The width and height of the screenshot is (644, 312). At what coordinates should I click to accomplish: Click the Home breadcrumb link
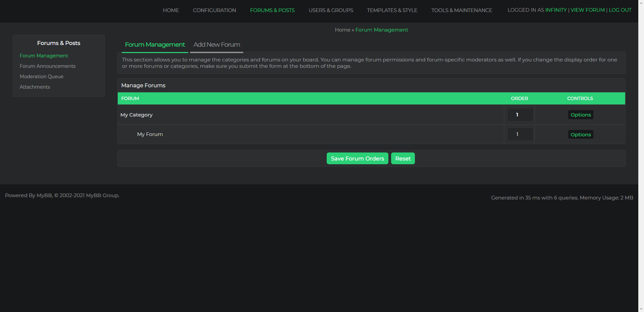(x=342, y=30)
